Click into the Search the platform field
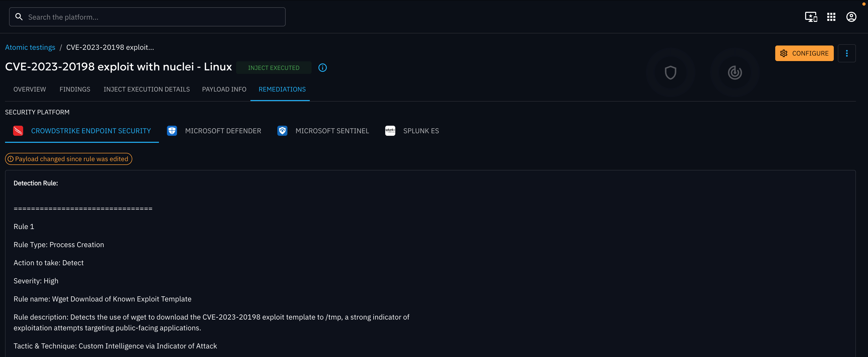The image size is (868, 357). click(152, 17)
